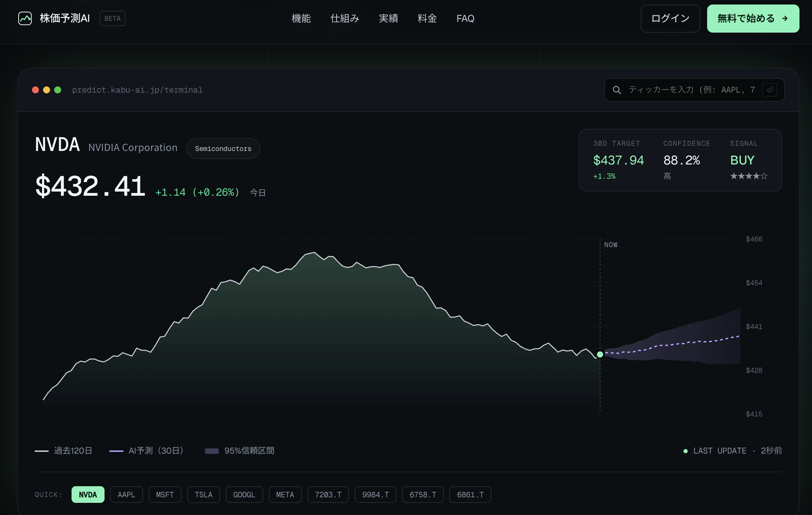Select the NVDA quick ticker chip
This screenshot has width=812, height=515.
[88, 495]
